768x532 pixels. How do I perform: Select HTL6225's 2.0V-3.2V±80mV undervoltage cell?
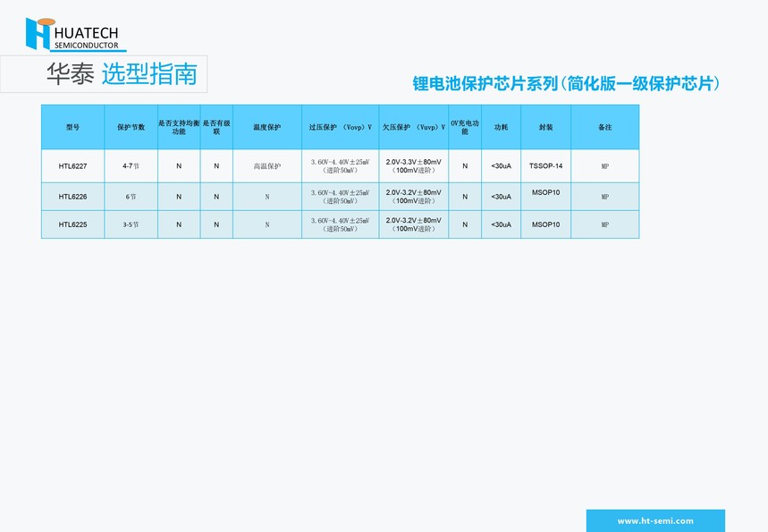414,224
